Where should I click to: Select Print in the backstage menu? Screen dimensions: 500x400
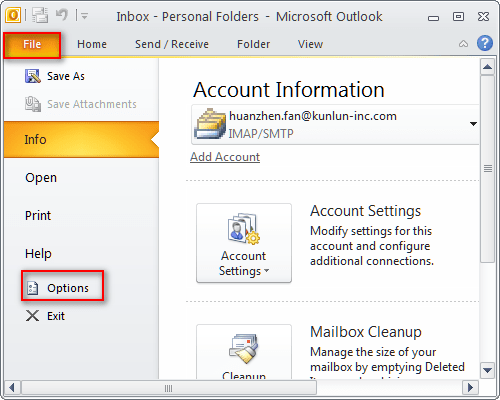(38, 216)
